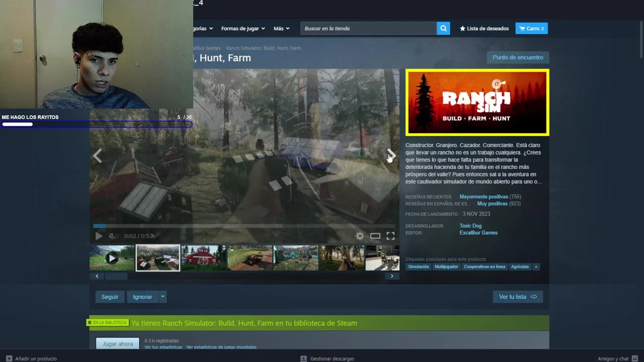Seek within the video progress bar

click(244, 226)
